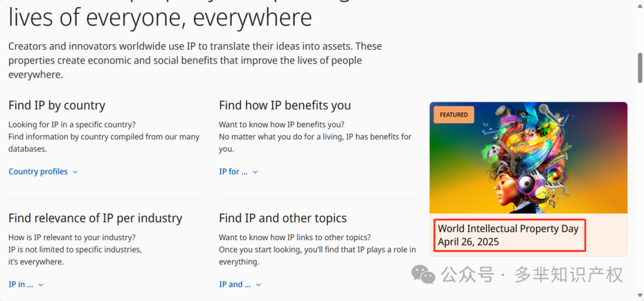Click the April 26, 2025 date text
This screenshot has width=644, height=301.
(468, 242)
